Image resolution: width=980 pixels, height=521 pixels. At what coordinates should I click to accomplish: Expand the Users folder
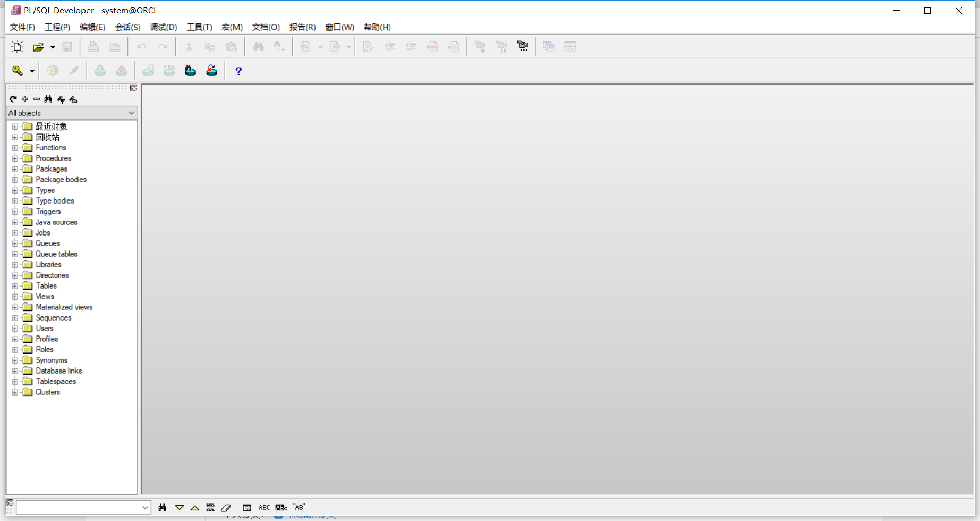(x=15, y=329)
